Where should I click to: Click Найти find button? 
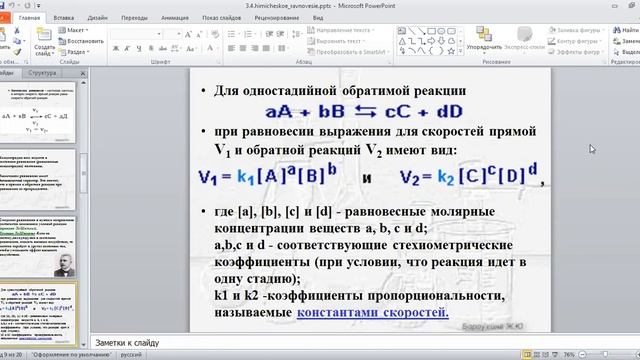626,30
